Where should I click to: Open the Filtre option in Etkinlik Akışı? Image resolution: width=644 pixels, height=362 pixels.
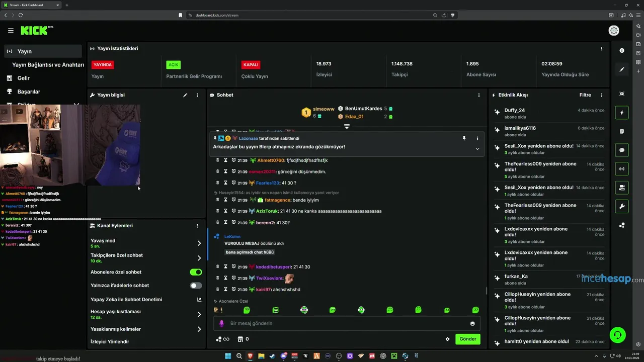point(585,95)
